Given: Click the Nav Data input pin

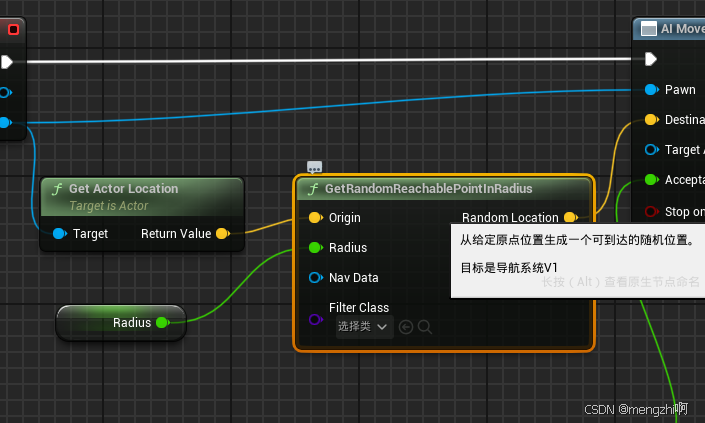Looking at the screenshot, I should click(316, 277).
